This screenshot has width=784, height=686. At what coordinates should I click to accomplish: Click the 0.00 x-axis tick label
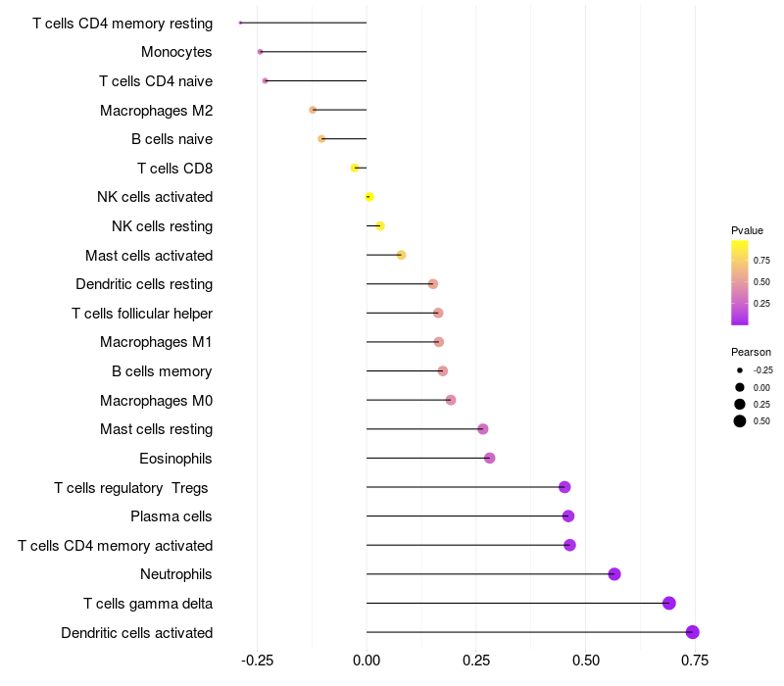click(x=367, y=661)
